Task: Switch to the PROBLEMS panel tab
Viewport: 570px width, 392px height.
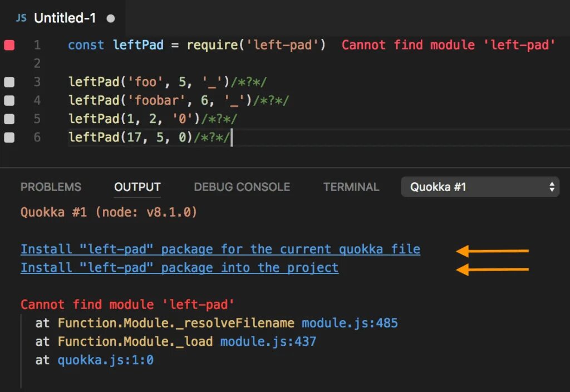Action: (x=51, y=187)
